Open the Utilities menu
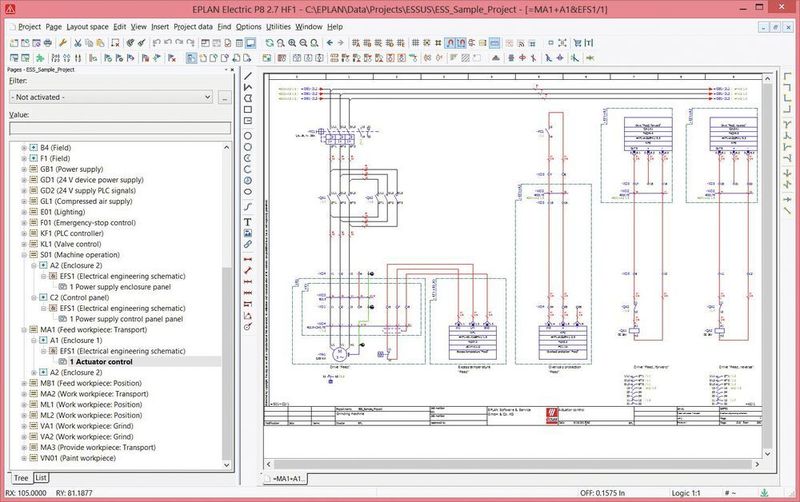The image size is (800, 502). tap(278, 27)
